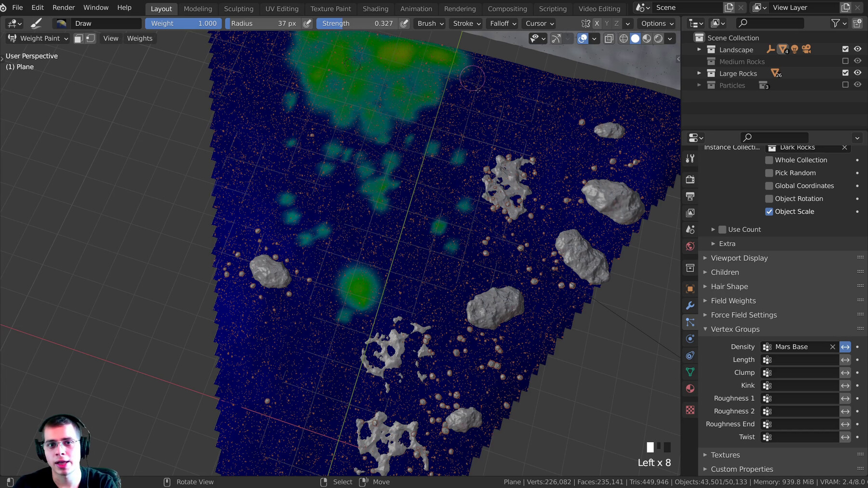Open the Physics properties tab
The width and height of the screenshot is (868, 488).
point(690,339)
